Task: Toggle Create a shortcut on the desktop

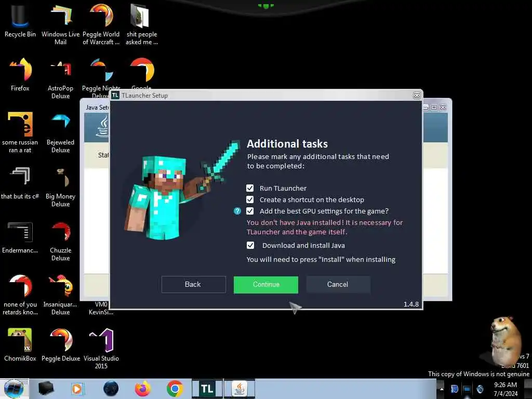Action: 250,199
